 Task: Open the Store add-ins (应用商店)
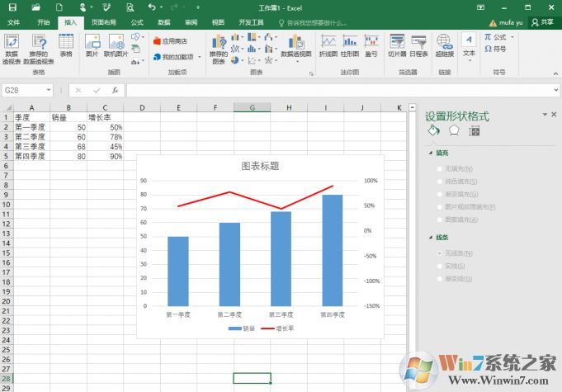pos(170,41)
